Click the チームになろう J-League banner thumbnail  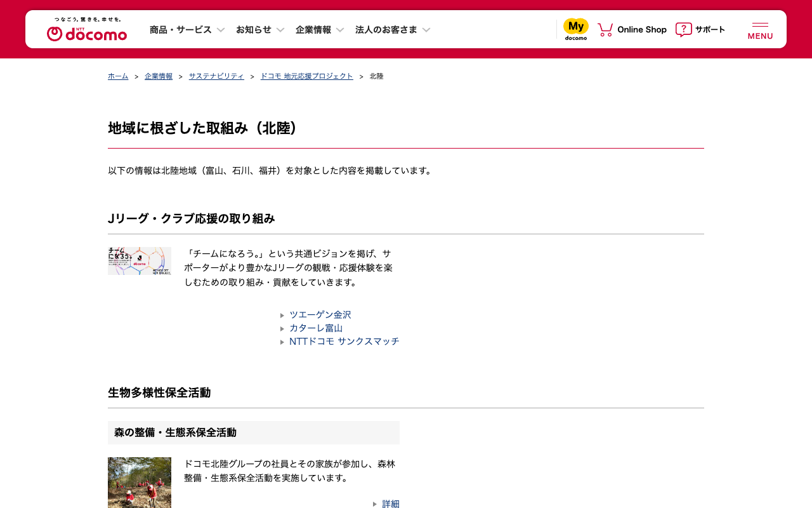pyautogui.click(x=140, y=261)
